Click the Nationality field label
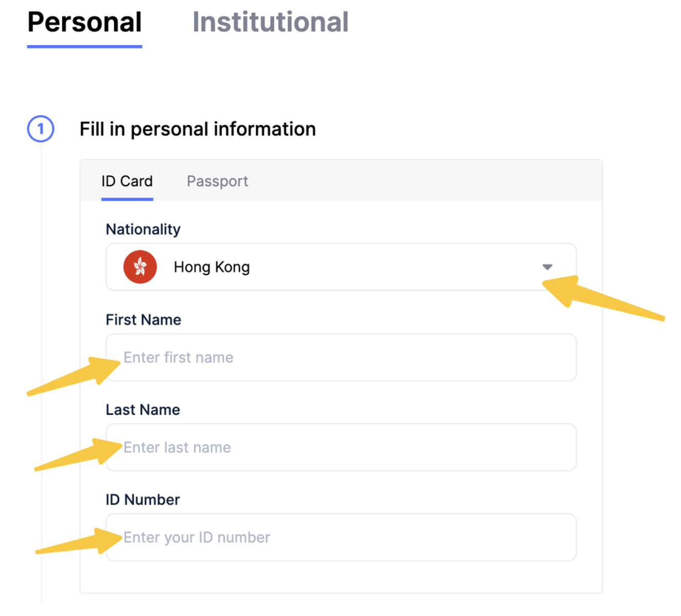Image resolution: width=681 pixels, height=616 pixels. click(x=143, y=229)
